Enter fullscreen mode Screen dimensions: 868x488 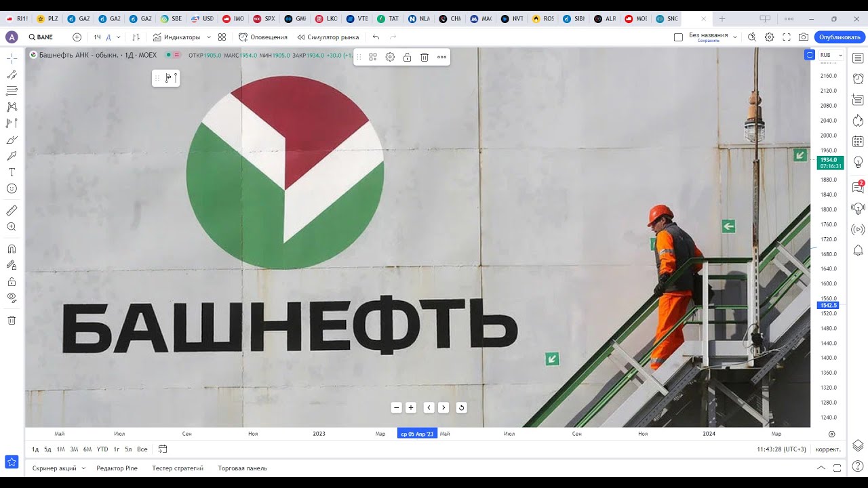787,37
